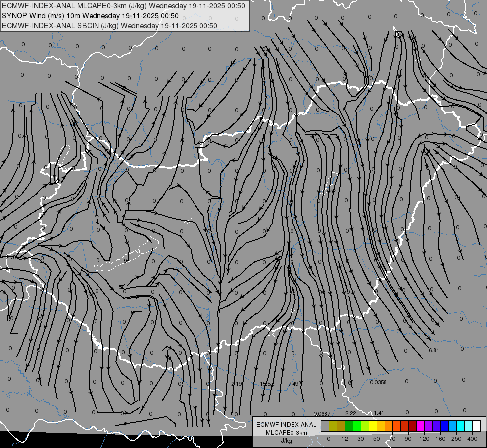The width and height of the screenshot is (487, 448).
Task: Click the legend tick label '400'
Action: 472,439
